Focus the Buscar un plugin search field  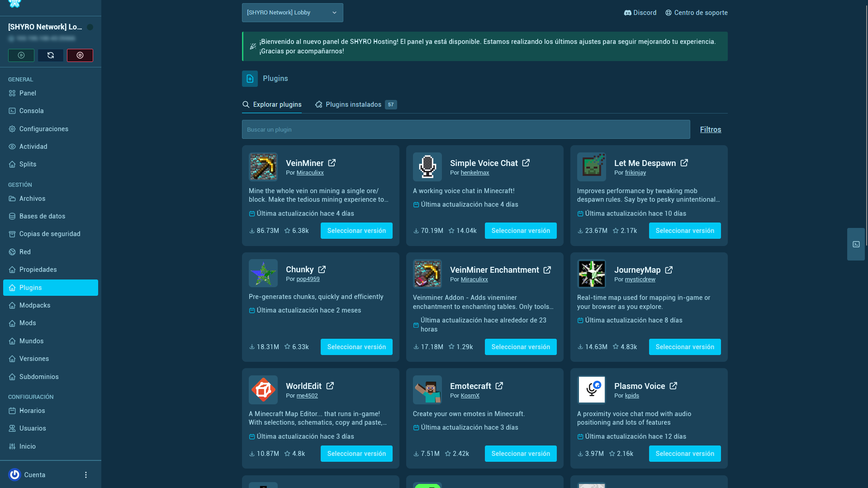[466, 129]
